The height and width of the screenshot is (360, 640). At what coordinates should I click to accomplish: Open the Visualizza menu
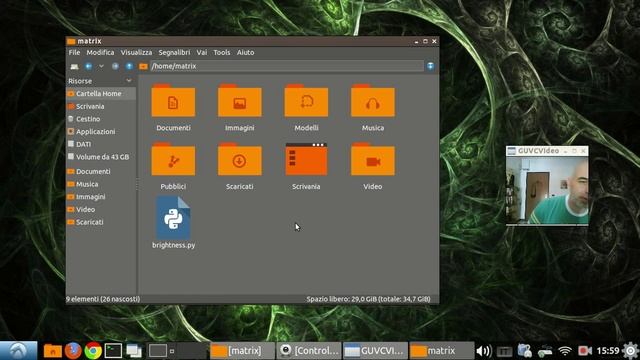[136, 52]
